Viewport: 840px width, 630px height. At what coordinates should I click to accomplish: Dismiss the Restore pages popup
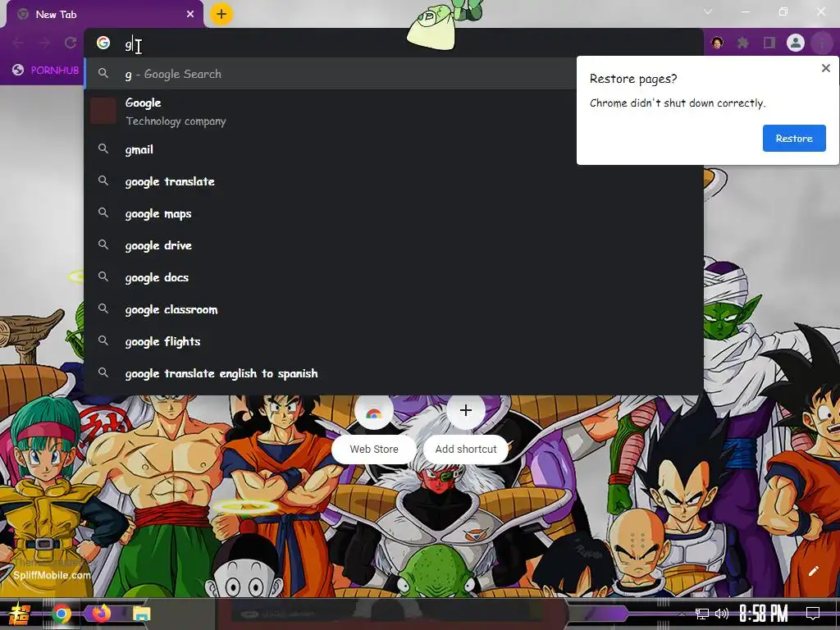point(825,68)
